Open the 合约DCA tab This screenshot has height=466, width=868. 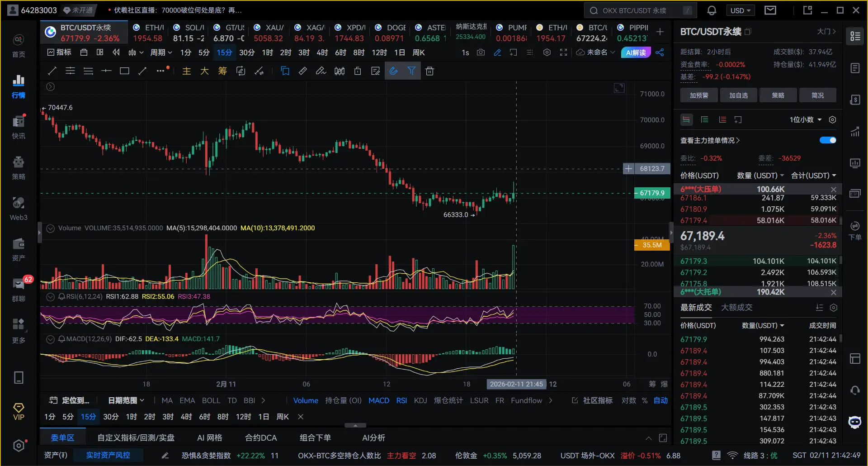point(261,437)
